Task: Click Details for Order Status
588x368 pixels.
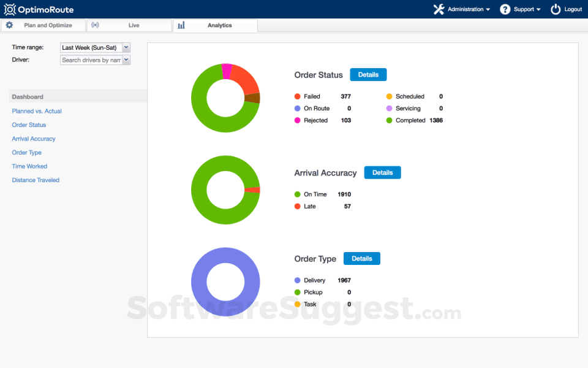Action: [368, 74]
